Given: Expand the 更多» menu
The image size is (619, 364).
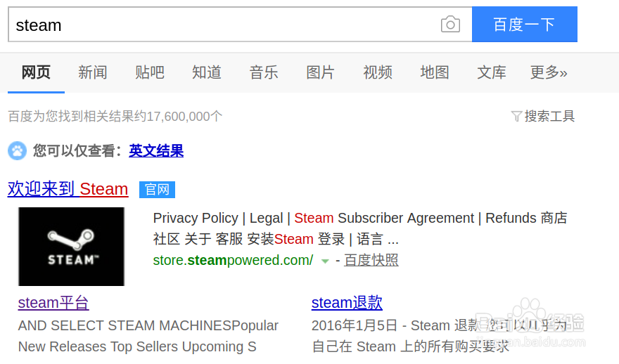Looking at the screenshot, I should click(549, 72).
